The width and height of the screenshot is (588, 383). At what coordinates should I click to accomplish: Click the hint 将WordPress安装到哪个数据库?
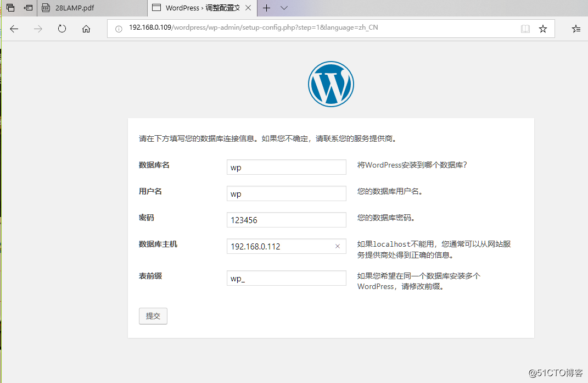(412, 165)
